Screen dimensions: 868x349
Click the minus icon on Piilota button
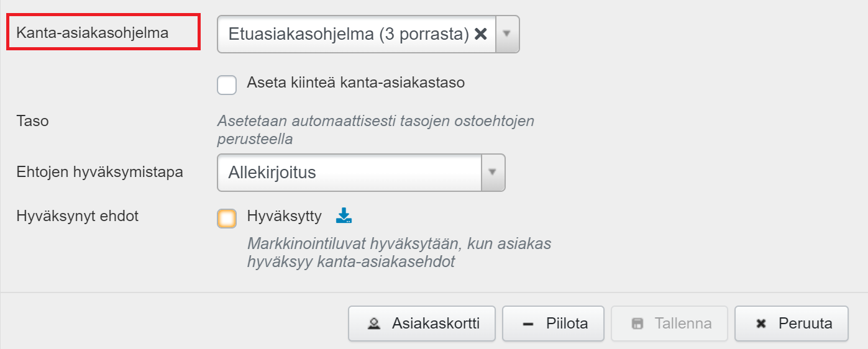(x=528, y=324)
